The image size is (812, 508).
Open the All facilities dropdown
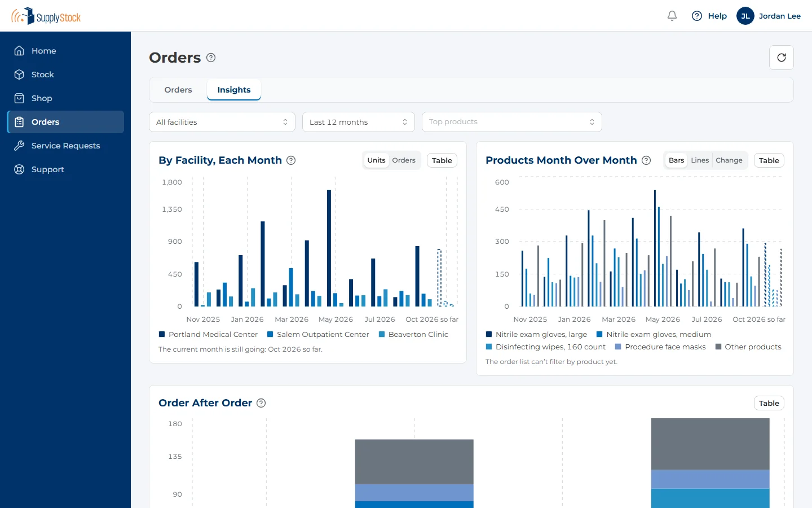(x=222, y=122)
